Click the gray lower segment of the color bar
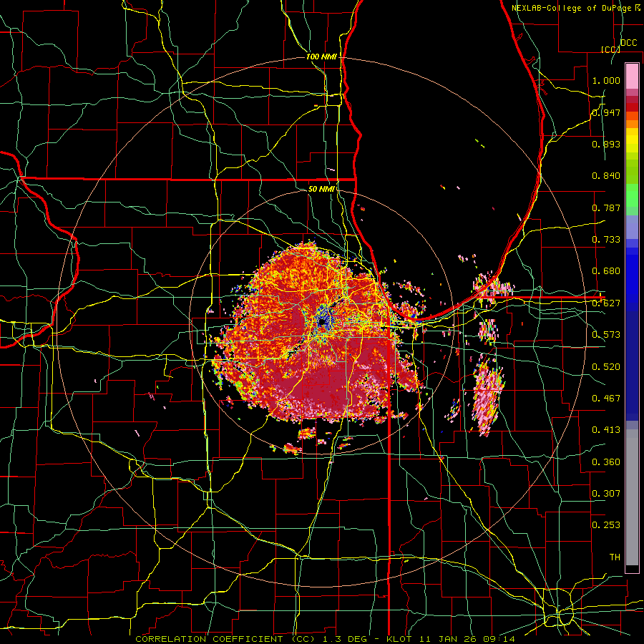 pyautogui.click(x=632, y=497)
